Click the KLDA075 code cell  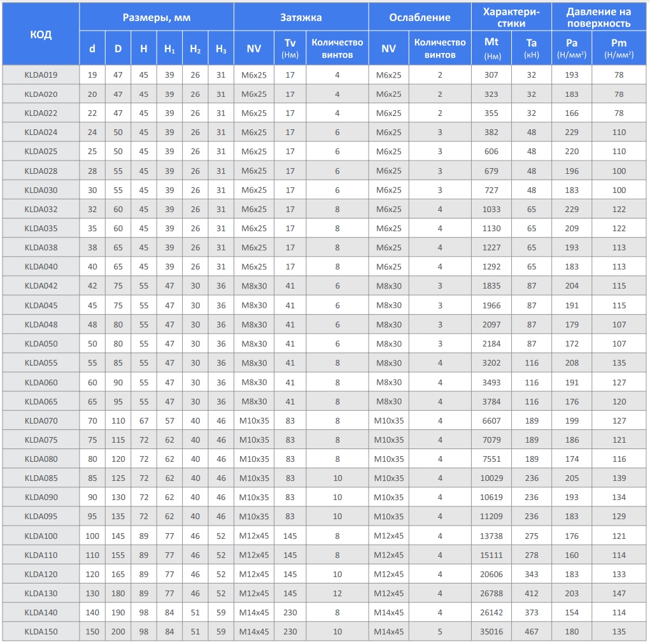(41, 440)
